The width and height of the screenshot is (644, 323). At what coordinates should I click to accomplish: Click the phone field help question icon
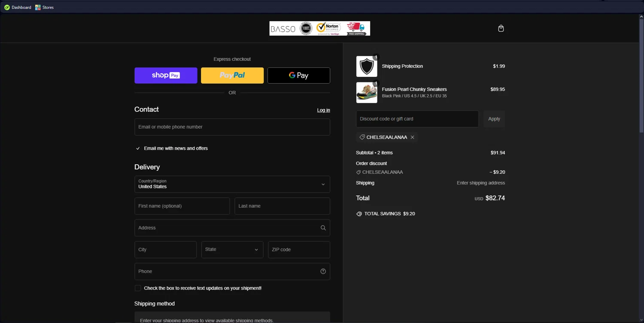coord(323,272)
